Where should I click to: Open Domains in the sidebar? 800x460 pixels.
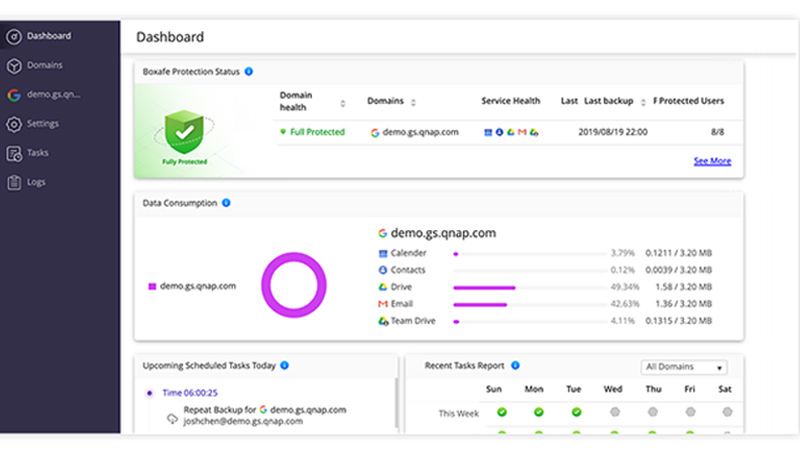(x=45, y=65)
